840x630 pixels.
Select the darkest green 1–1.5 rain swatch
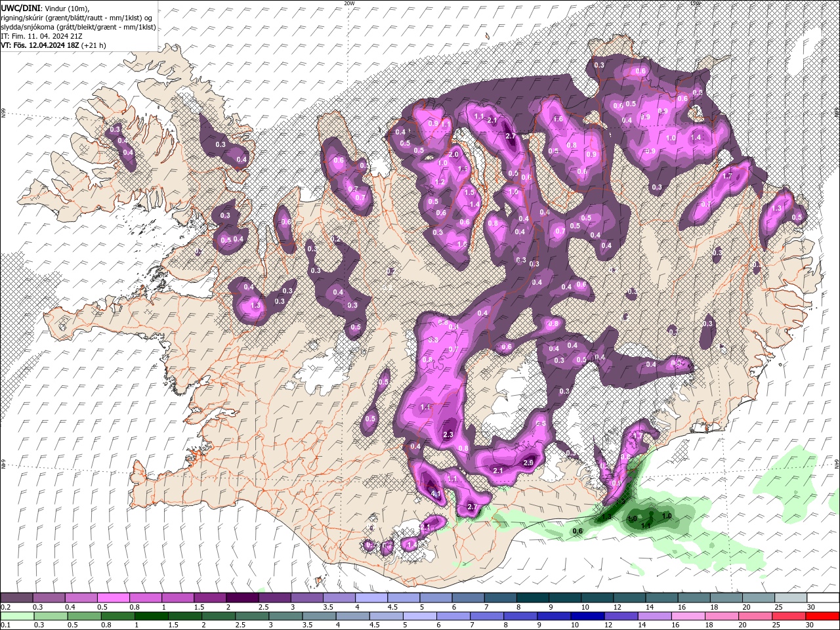[x=151, y=616]
